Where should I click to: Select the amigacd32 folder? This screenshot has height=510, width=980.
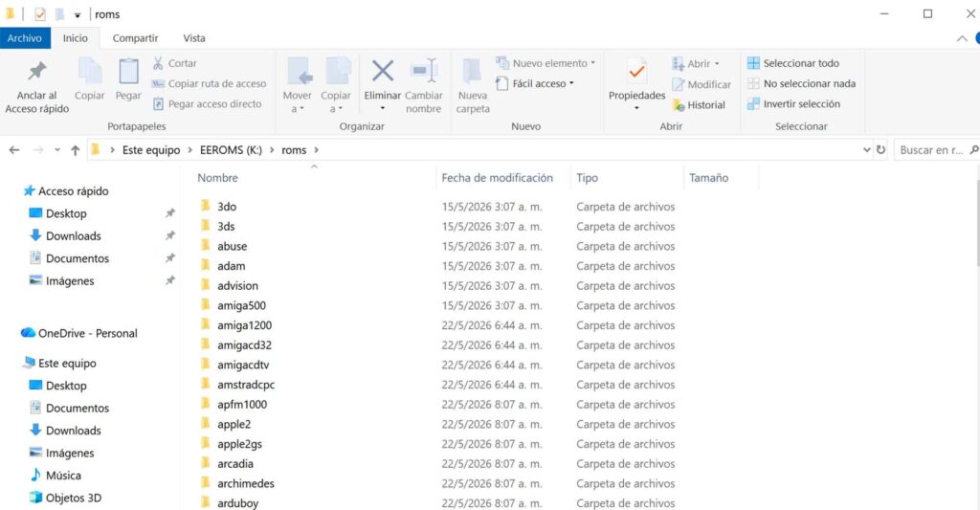(x=244, y=345)
